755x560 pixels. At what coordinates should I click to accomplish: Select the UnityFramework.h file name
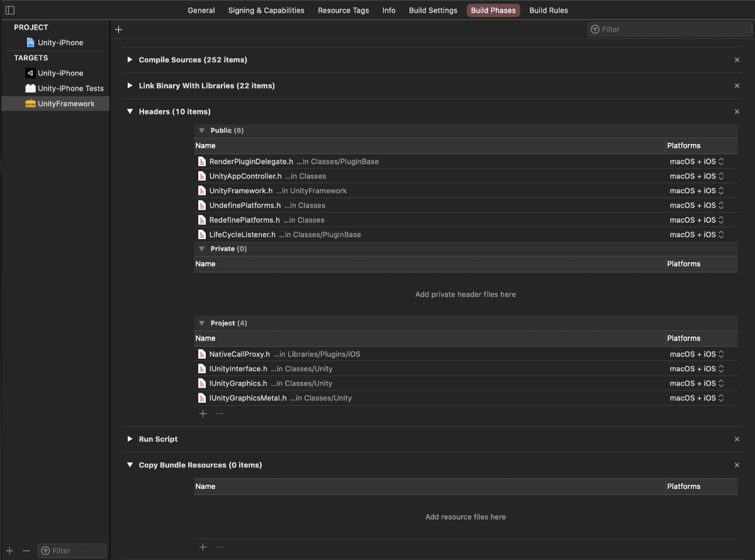click(x=241, y=191)
